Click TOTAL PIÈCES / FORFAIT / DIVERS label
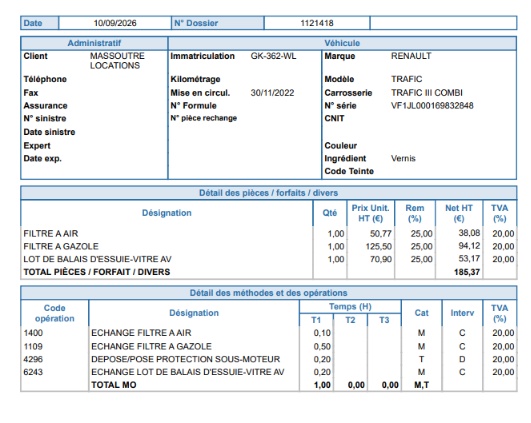Viewport: 531px width, 423px height. tap(97, 272)
